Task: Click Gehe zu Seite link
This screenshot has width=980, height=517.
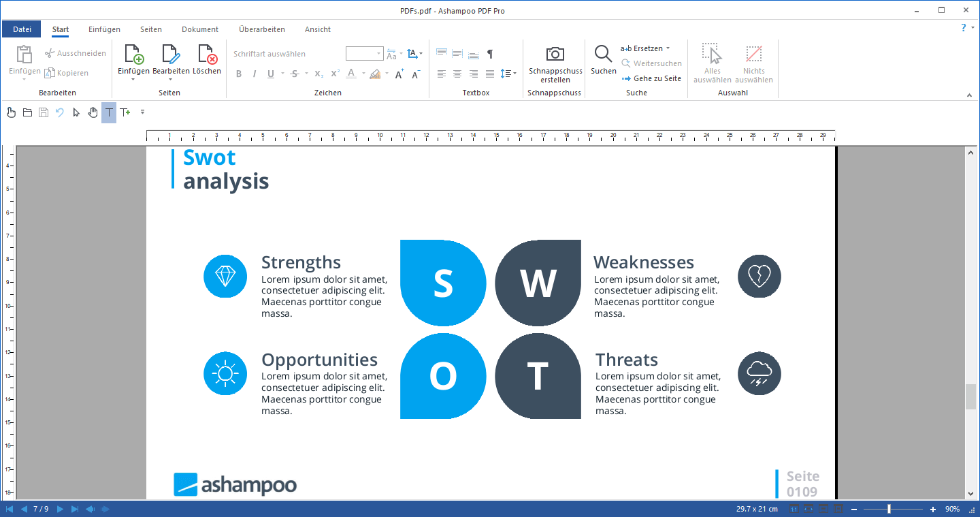Action: pyautogui.click(x=652, y=78)
